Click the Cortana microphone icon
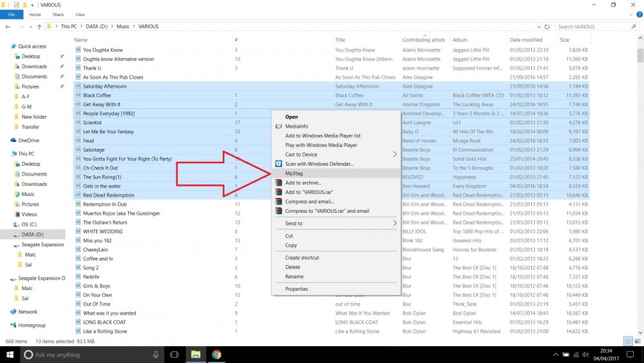Image resolution: width=644 pixels, height=363 pixels. 156,355
